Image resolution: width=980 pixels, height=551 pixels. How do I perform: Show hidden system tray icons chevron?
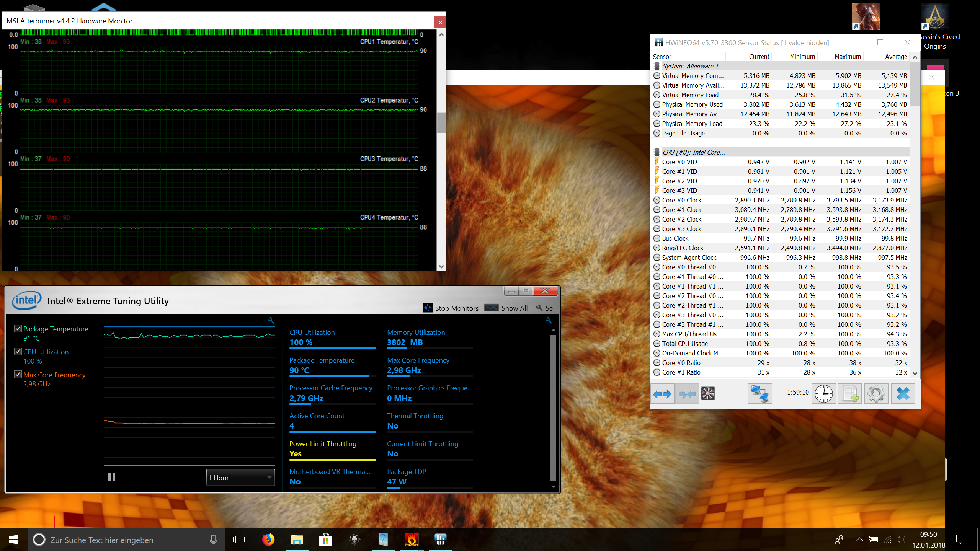pos(859,540)
